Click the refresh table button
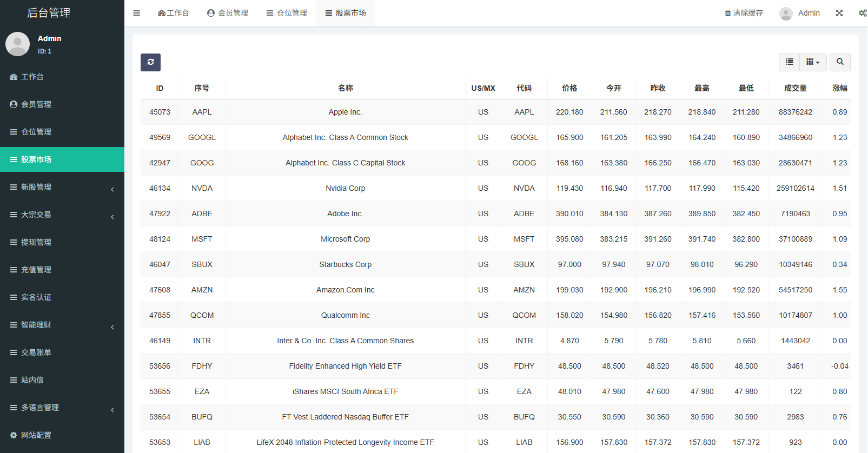Image resolution: width=868 pixels, height=453 pixels. click(x=150, y=62)
